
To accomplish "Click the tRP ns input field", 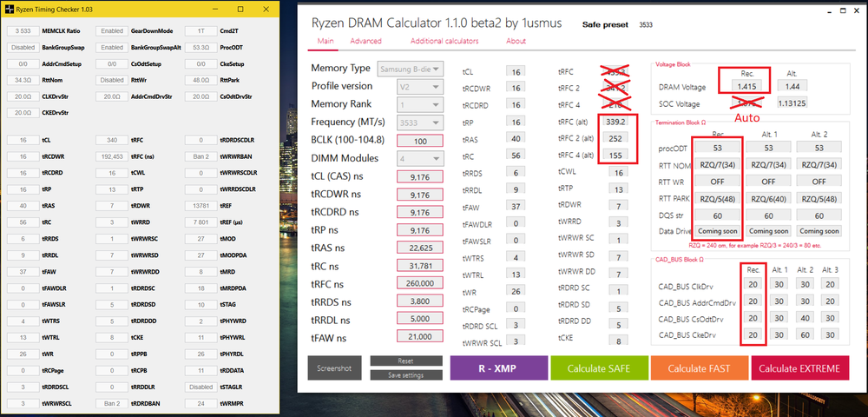I will (x=420, y=230).
